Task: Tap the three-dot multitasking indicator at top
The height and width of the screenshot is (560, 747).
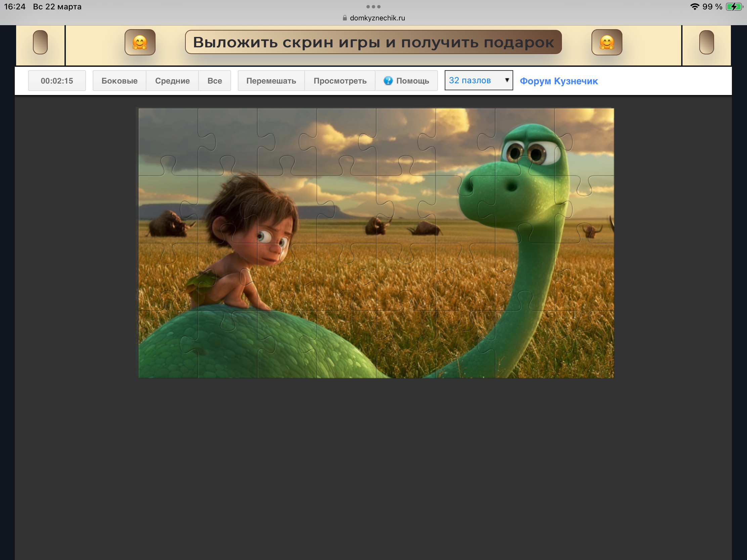Action: point(373,7)
